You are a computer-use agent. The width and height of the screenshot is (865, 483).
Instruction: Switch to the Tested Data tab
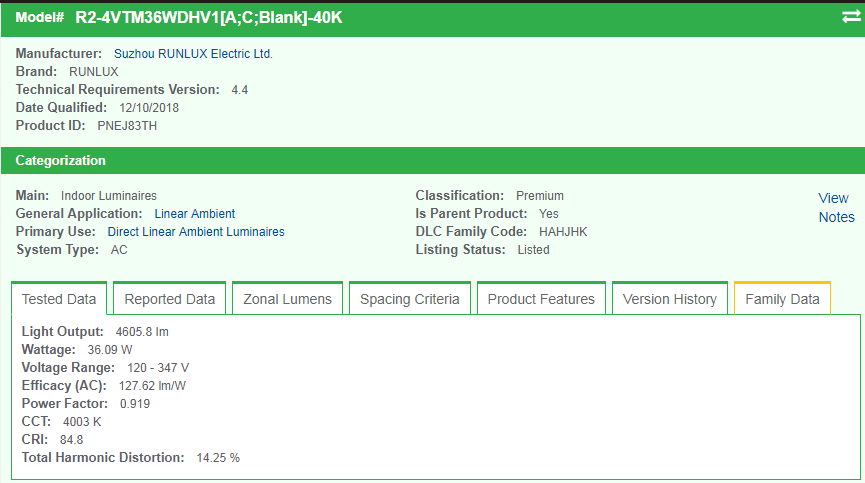pyautogui.click(x=59, y=299)
